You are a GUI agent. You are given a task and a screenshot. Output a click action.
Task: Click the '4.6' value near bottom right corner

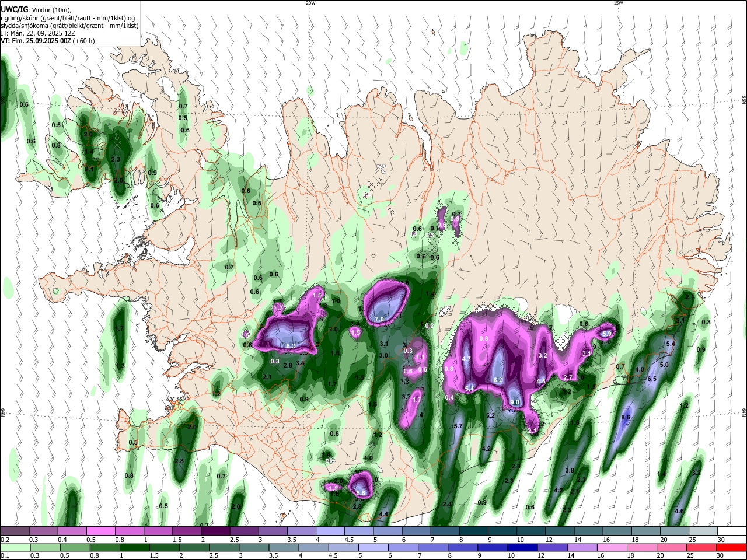[x=679, y=512]
